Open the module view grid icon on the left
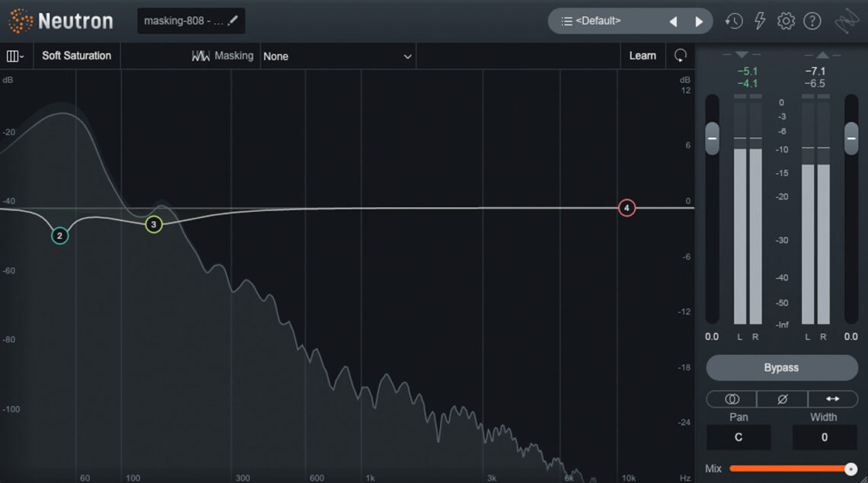Screen dimensions: 868x483 (14, 56)
